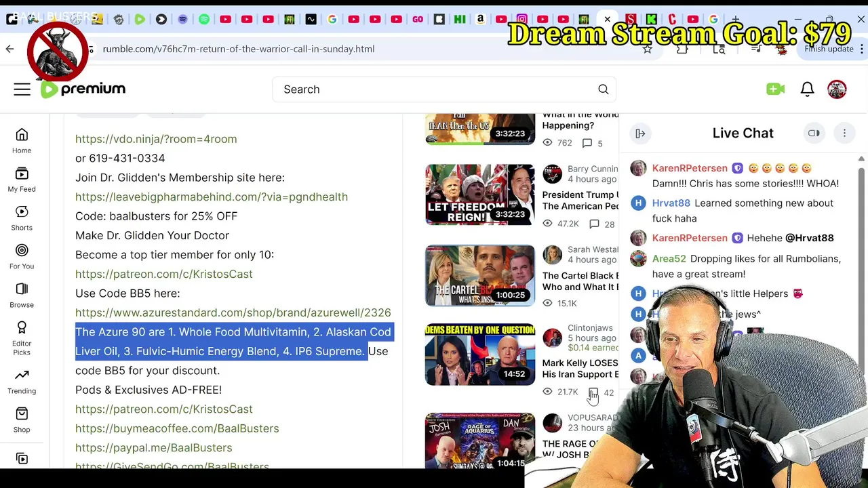Switch to the Amazon browser tab
Screen dimensions: 868x488
pos(480,20)
